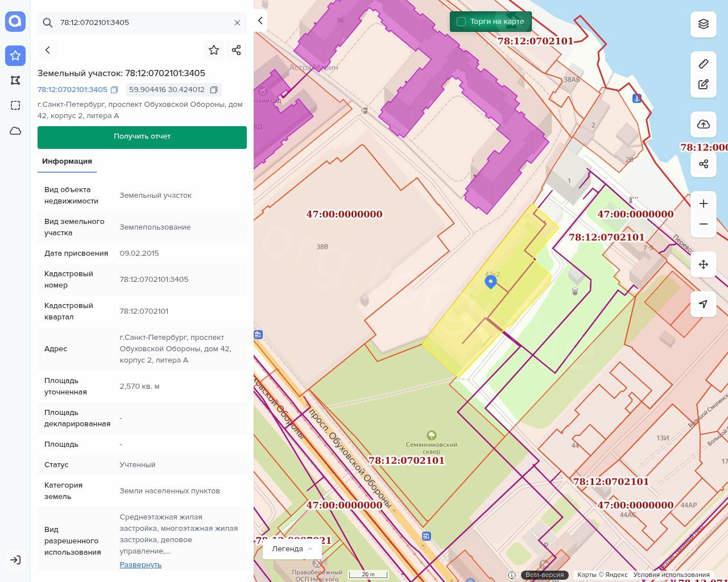Viewport: 728px width, 582px height.
Task: Zoom in on the map
Action: pos(704,203)
